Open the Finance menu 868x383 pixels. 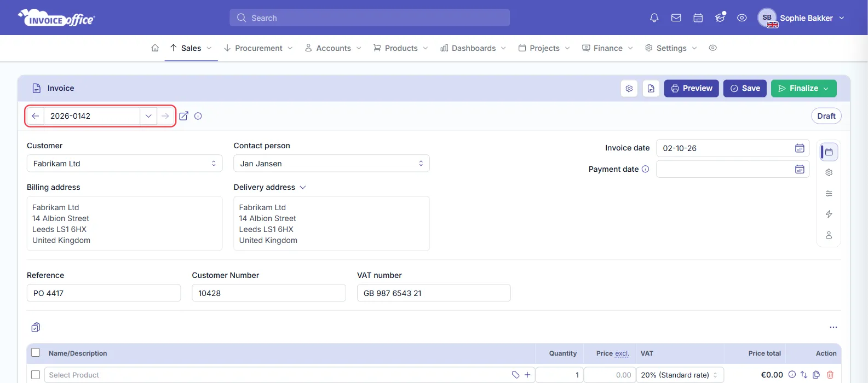point(608,48)
